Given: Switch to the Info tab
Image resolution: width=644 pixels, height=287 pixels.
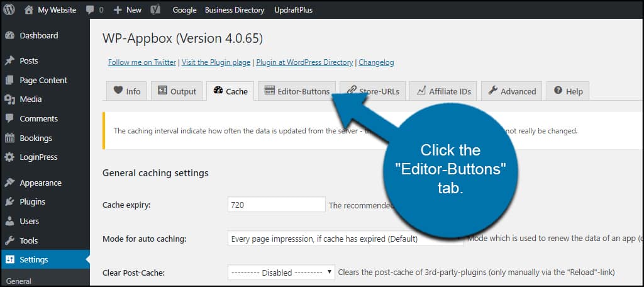Looking at the screenshot, I should pos(126,91).
